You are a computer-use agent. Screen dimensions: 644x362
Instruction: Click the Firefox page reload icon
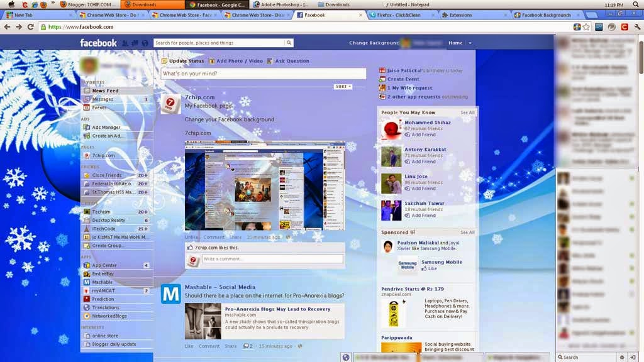(x=29, y=27)
